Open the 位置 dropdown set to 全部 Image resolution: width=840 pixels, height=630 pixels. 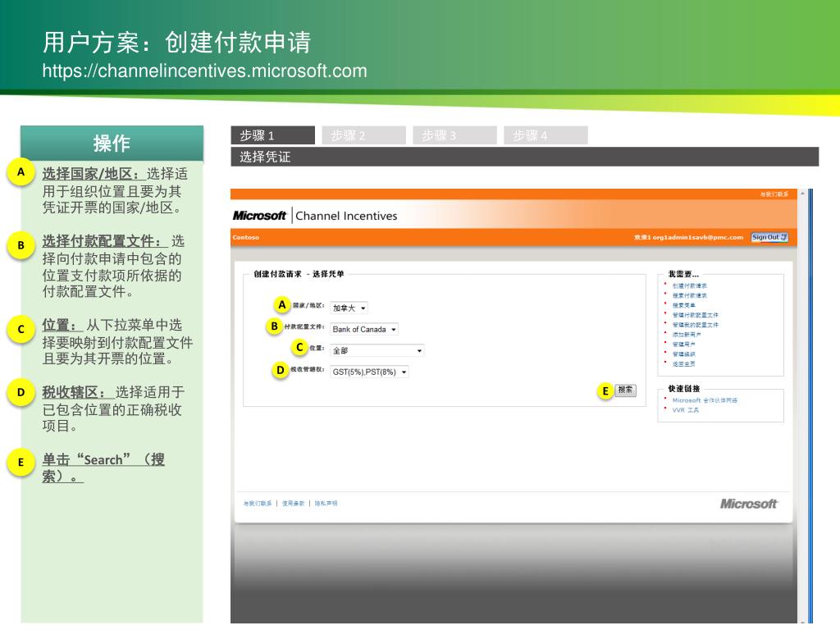377,350
